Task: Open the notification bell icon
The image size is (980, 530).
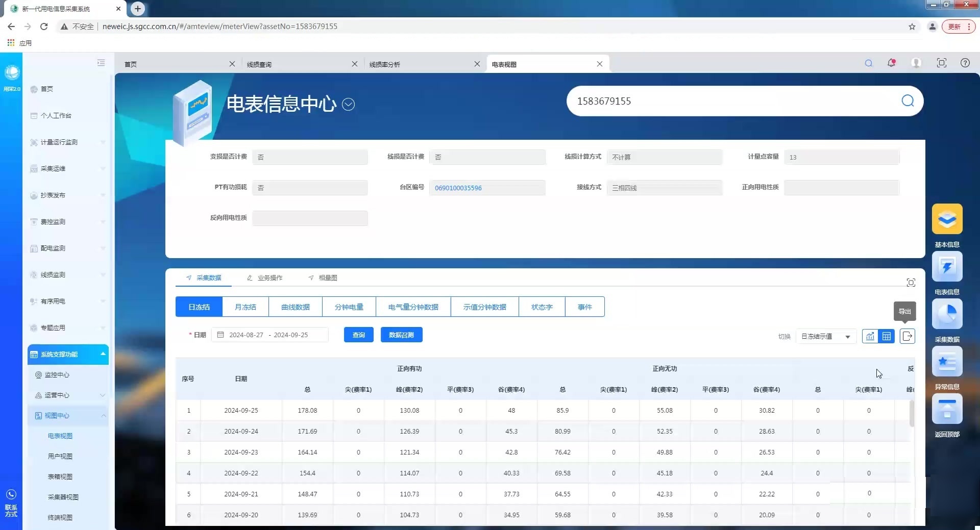Action: point(891,63)
